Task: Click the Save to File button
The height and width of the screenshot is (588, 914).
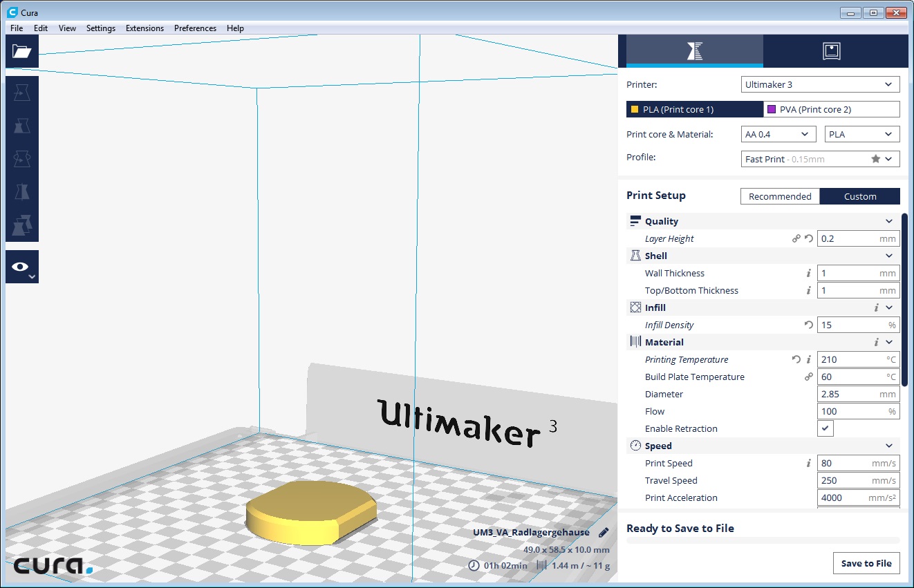Action: [x=866, y=563]
